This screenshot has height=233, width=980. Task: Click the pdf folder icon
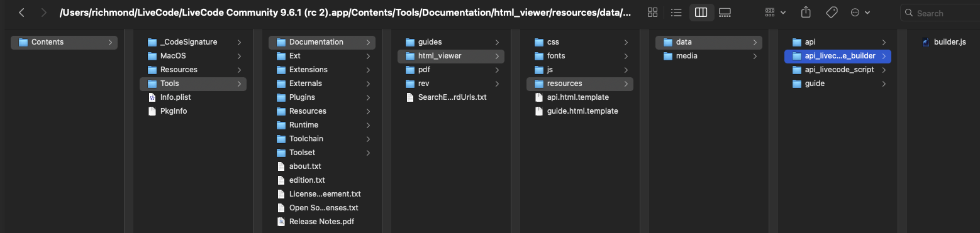tap(410, 70)
